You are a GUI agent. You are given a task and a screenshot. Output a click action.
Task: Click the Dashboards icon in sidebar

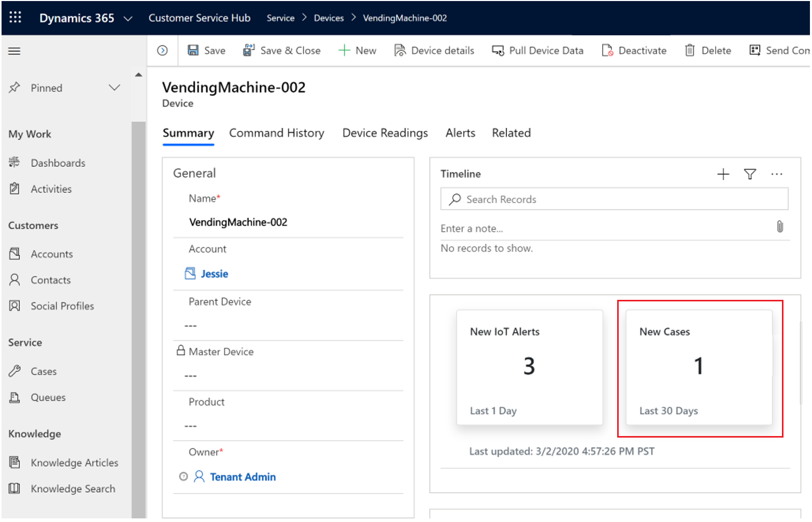[15, 163]
